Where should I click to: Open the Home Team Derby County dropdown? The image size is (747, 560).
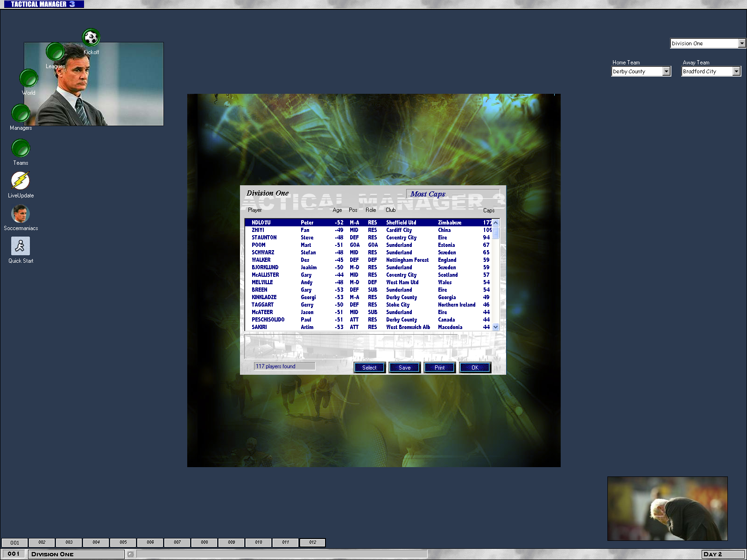666,71
